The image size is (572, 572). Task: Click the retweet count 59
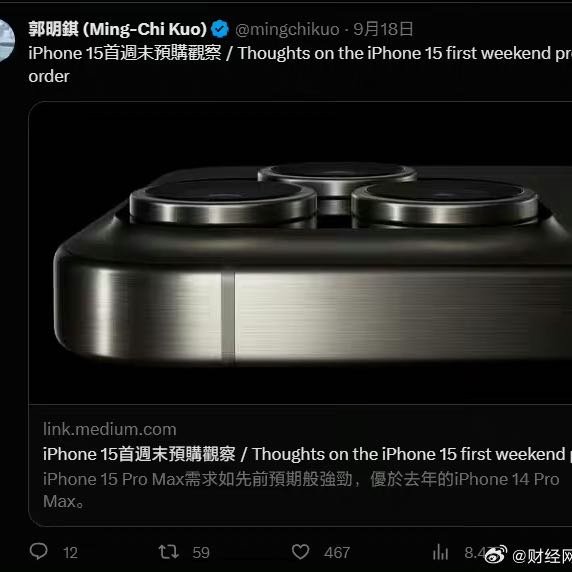pos(201,553)
